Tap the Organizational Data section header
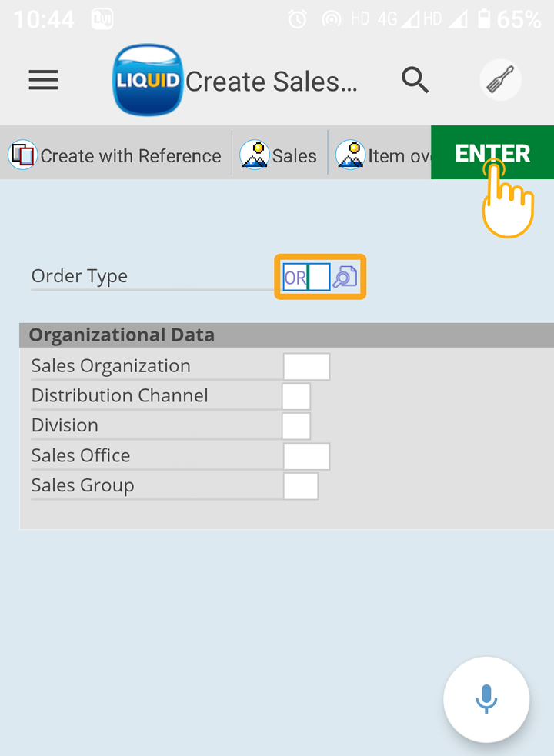 (122, 335)
